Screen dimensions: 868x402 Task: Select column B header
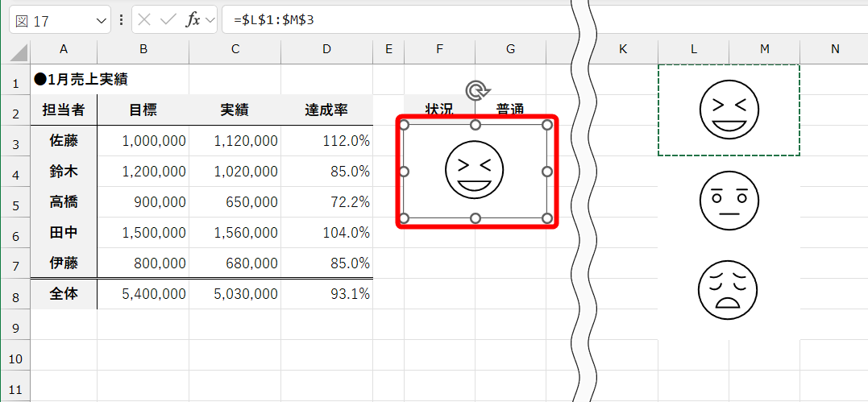click(143, 49)
